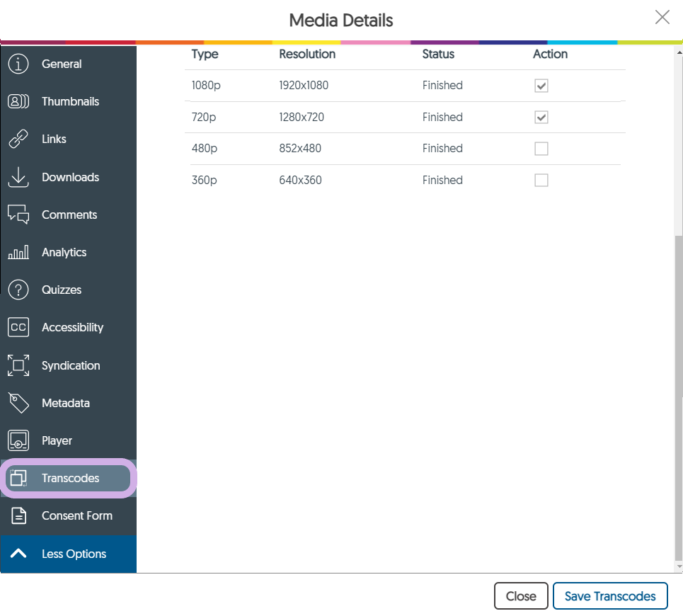Close the Media Details dialog with X
This screenshot has height=616, width=683.
coord(662,18)
